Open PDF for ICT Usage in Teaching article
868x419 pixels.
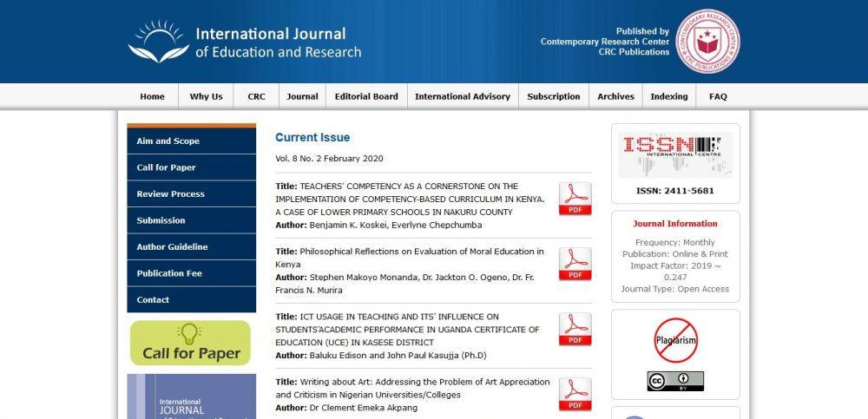coord(575,330)
